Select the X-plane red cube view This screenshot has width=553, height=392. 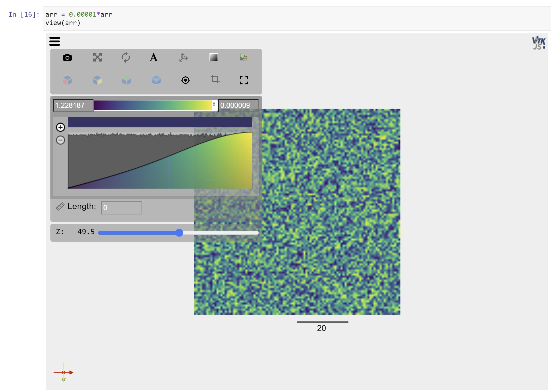(68, 80)
